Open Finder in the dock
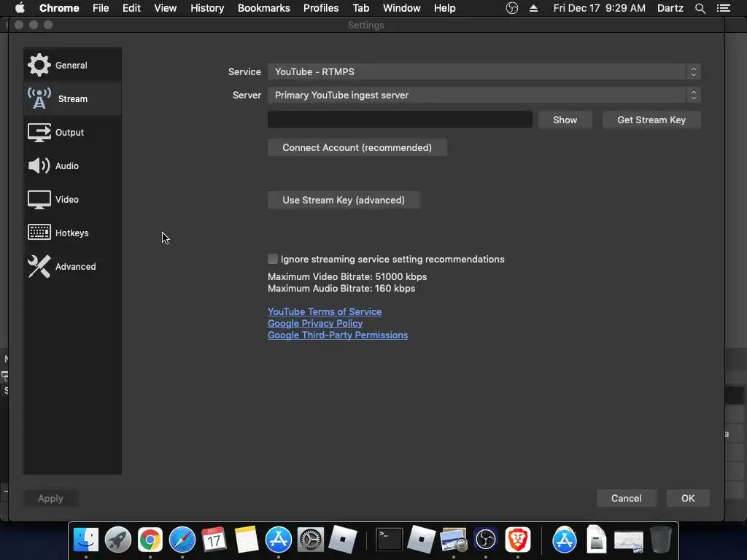The height and width of the screenshot is (560, 747). point(86,540)
